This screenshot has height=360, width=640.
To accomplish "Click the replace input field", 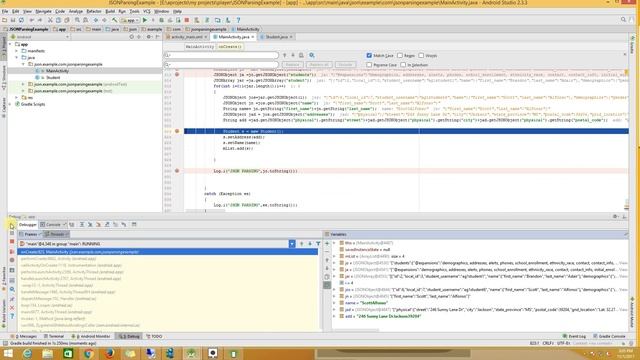I will click(x=221, y=64).
